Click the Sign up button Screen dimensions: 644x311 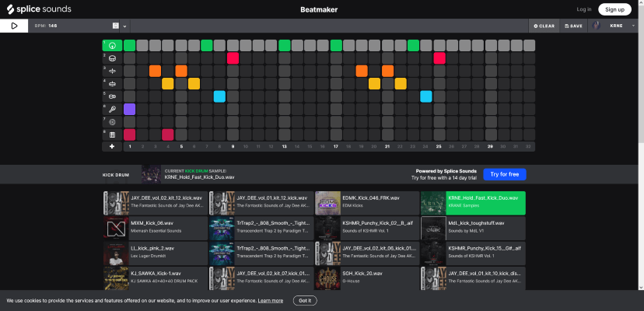click(614, 9)
